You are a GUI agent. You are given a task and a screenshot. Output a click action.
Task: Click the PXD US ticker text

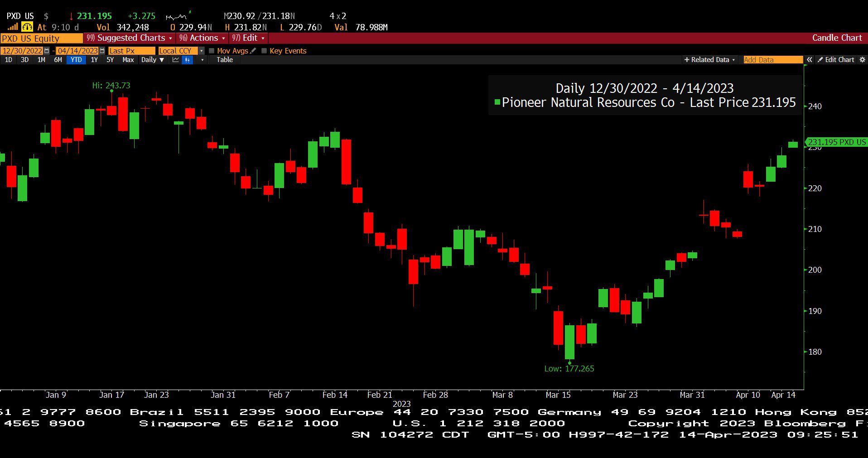tap(20, 16)
